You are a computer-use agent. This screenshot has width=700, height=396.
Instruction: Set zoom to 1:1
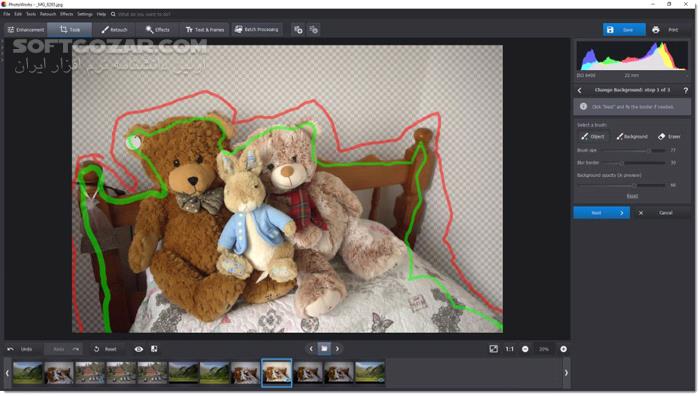pos(509,349)
